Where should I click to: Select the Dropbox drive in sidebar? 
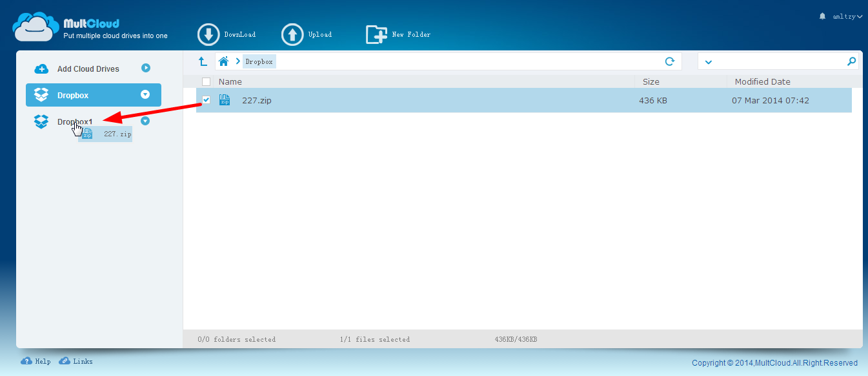pyautogui.click(x=94, y=95)
